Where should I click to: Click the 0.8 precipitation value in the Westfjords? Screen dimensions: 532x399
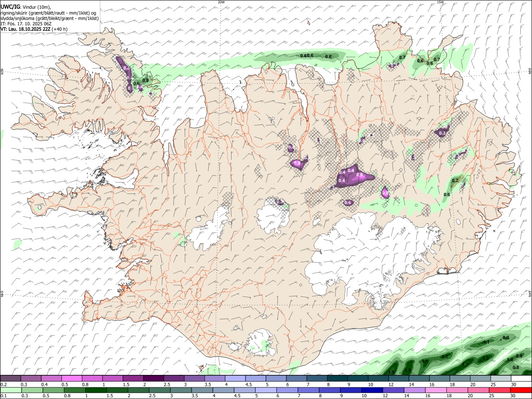click(x=145, y=80)
